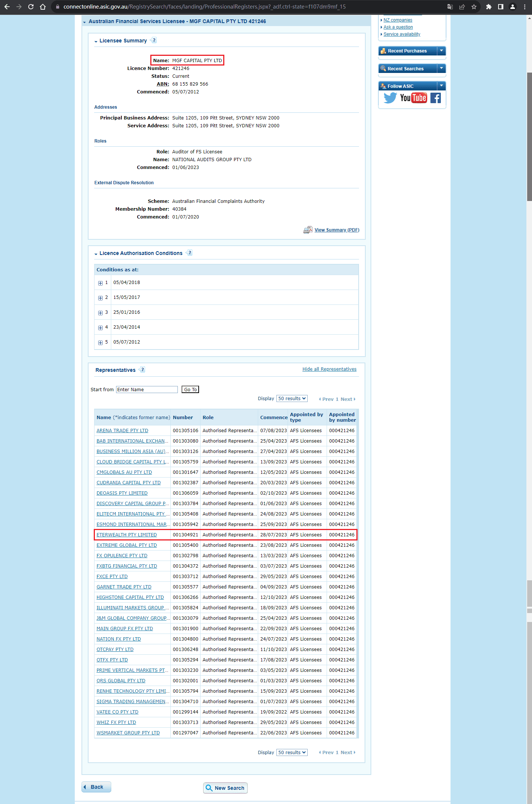Open the Follow ASIC dropdown arrow
532x804 pixels.
(x=442, y=86)
